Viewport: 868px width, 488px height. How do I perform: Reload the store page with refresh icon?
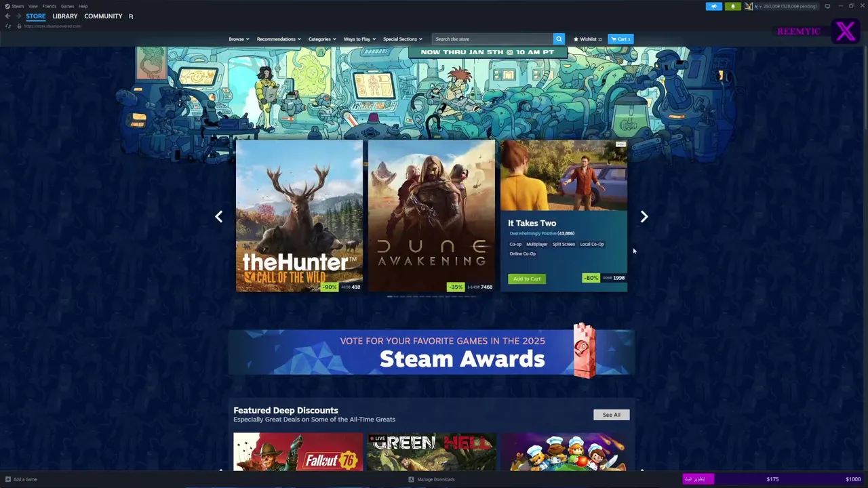click(x=8, y=26)
